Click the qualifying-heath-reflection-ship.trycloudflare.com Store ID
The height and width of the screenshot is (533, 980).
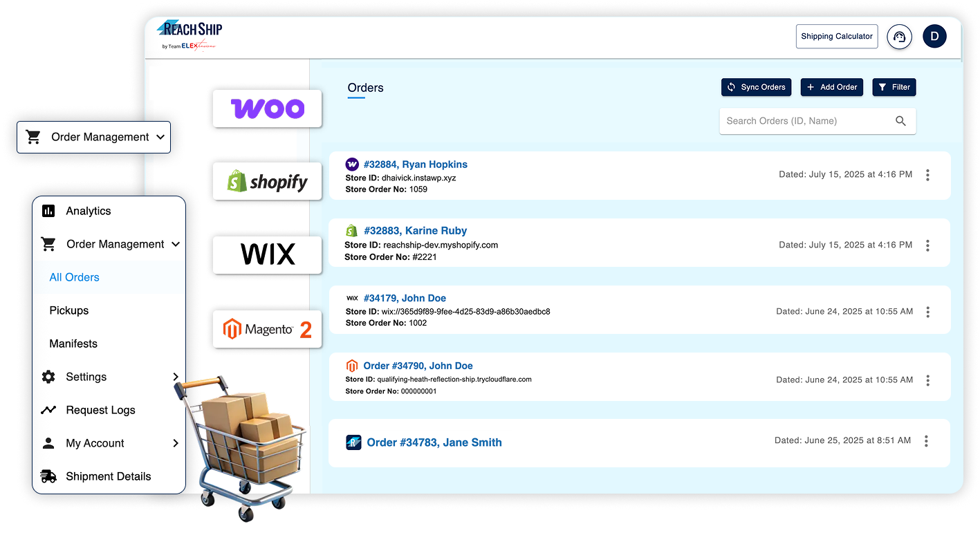coord(438,380)
